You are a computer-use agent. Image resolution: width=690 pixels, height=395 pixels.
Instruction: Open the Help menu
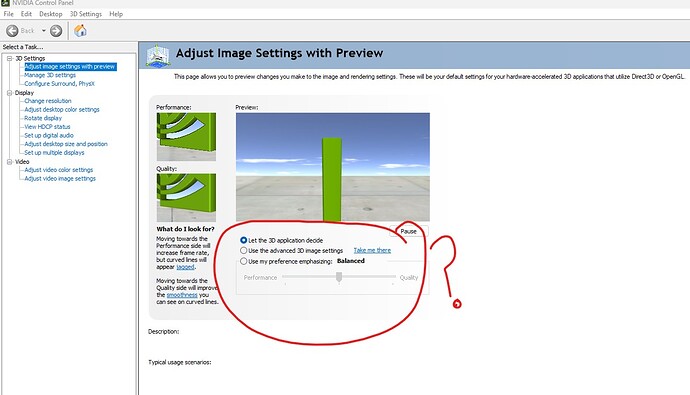[116, 14]
